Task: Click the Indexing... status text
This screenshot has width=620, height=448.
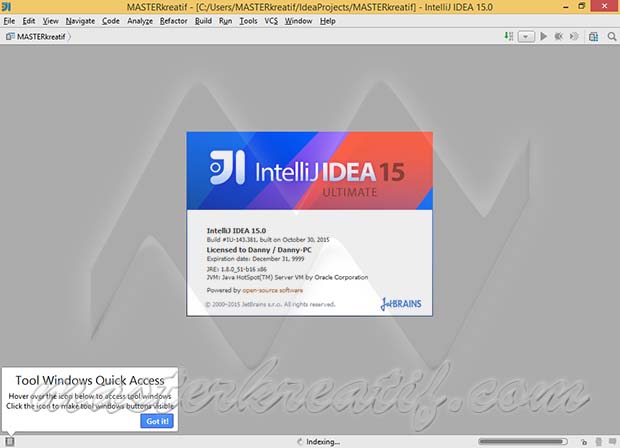Action: (x=323, y=442)
